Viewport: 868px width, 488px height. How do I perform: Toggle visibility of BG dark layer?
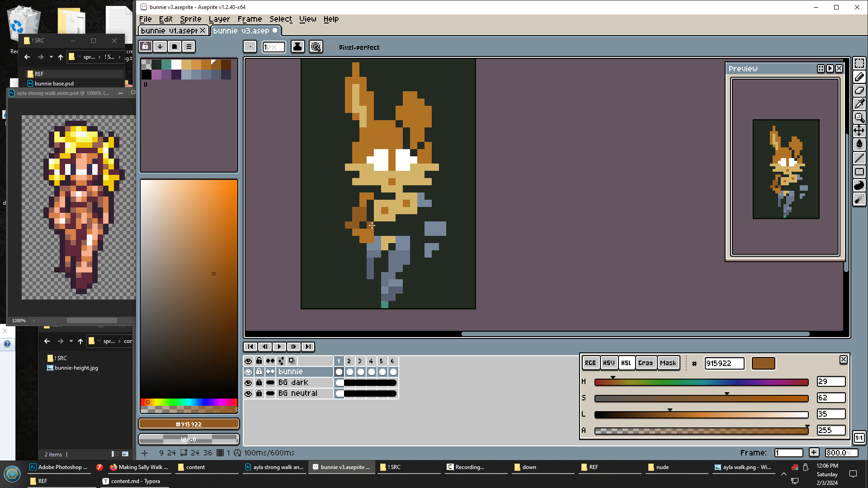[x=248, y=383]
